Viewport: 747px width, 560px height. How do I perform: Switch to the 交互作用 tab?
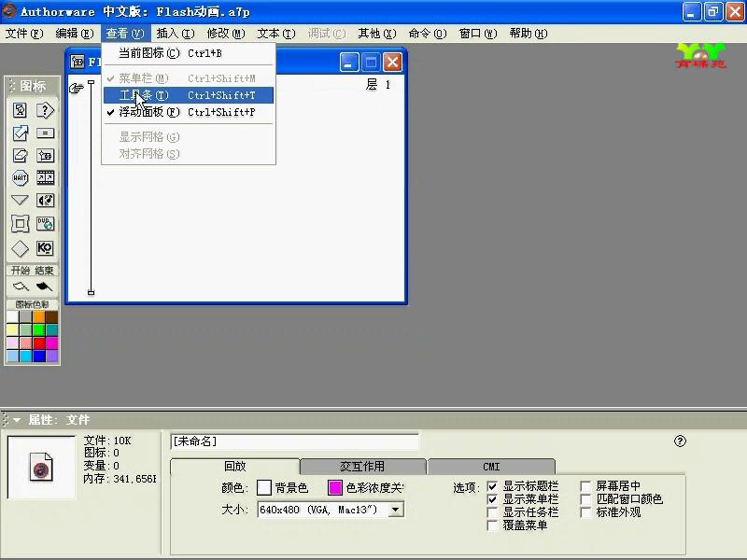click(x=362, y=466)
